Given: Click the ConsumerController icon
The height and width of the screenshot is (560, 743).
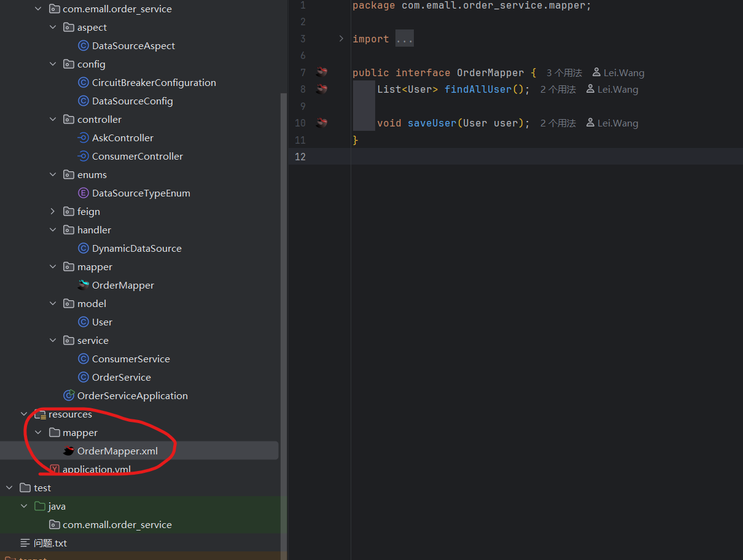Looking at the screenshot, I should tap(83, 157).
